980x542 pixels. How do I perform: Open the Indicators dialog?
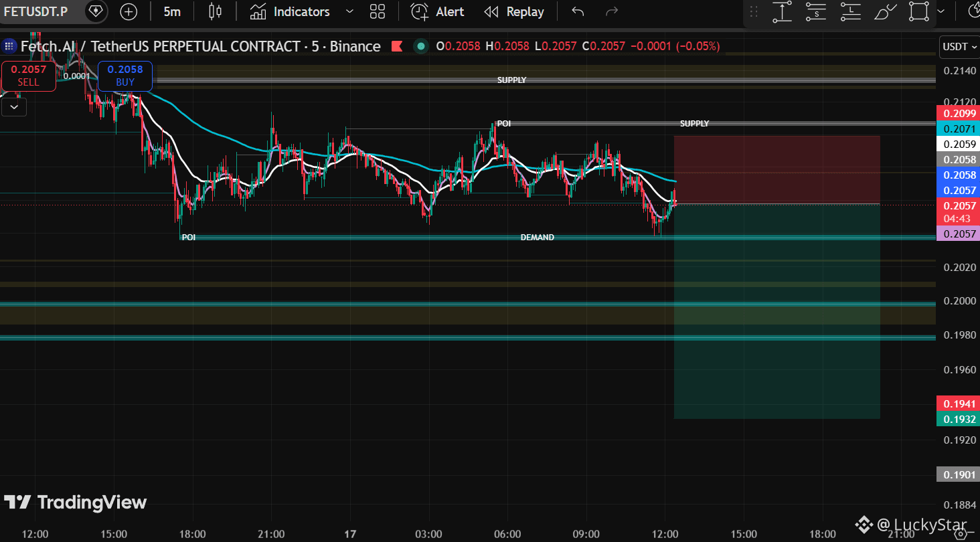click(x=290, y=11)
